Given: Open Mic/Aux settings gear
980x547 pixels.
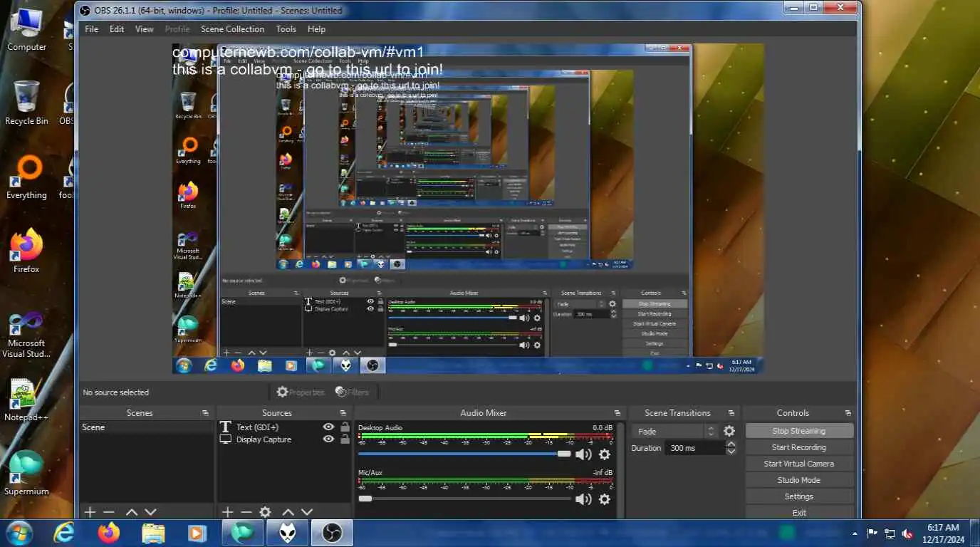Looking at the screenshot, I should pyautogui.click(x=605, y=499).
